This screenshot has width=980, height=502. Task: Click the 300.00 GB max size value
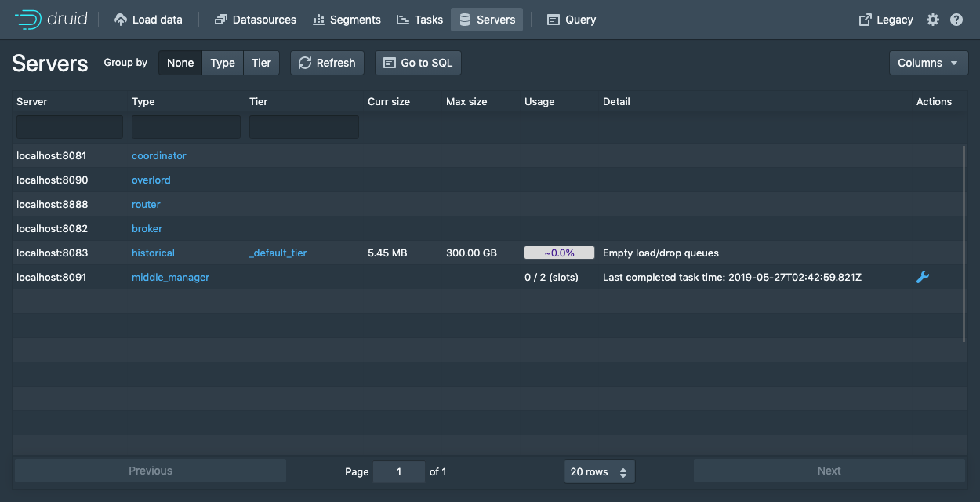[471, 253]
